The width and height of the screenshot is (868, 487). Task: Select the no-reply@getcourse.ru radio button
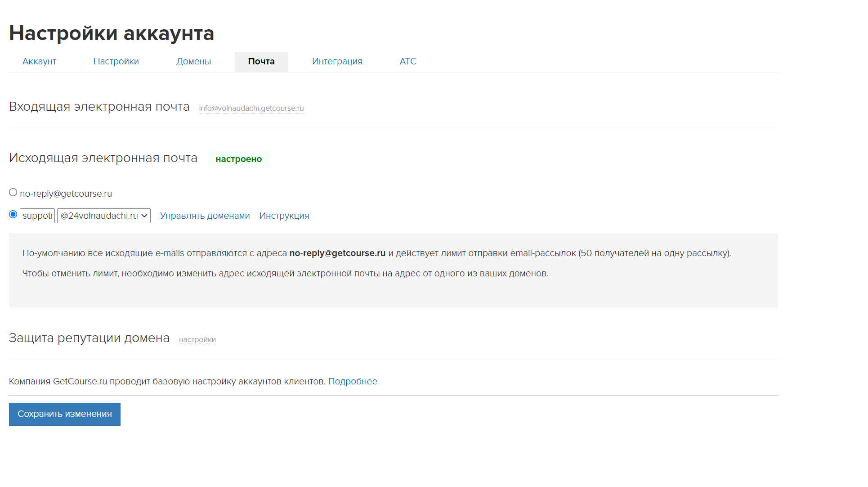[13, 193]
